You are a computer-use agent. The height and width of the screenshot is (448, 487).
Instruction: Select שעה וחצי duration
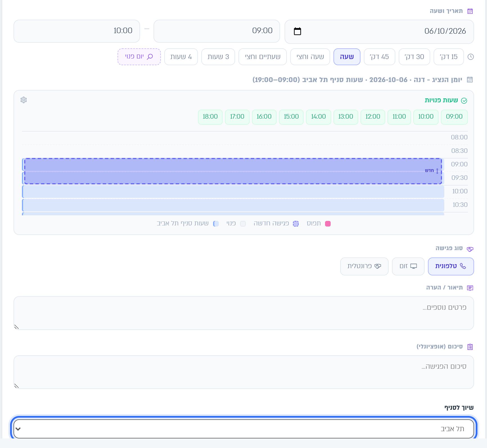tap(310, 57)
